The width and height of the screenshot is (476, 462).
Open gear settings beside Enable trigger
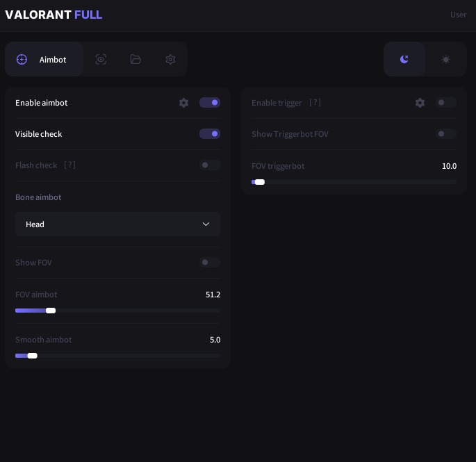tap(420, 103)
